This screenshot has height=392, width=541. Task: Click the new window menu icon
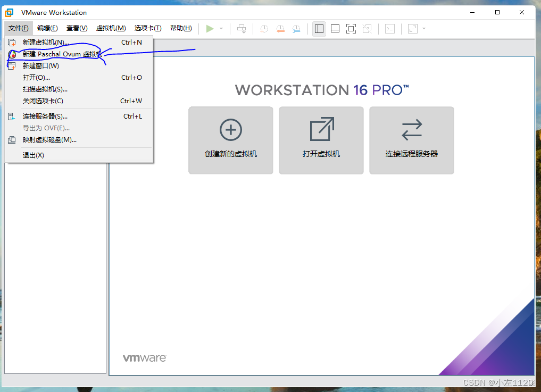pyautogui.click(x=12, y=66)
